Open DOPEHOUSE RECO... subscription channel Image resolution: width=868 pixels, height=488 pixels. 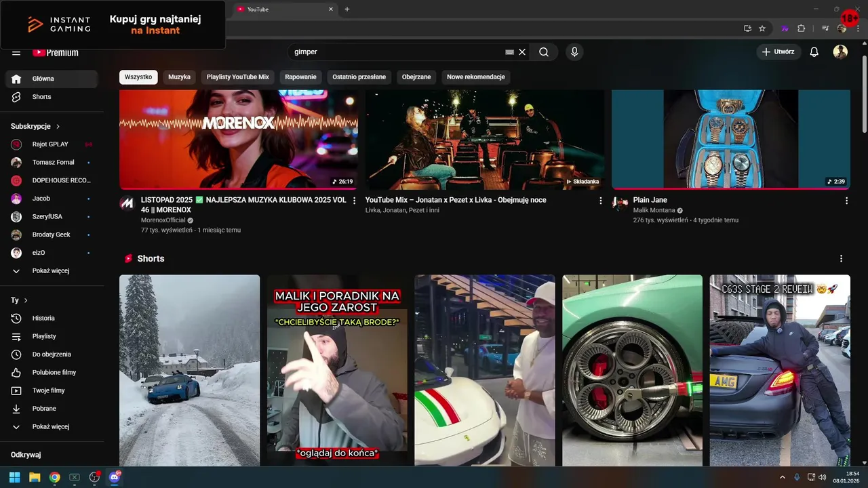(52, 180)
